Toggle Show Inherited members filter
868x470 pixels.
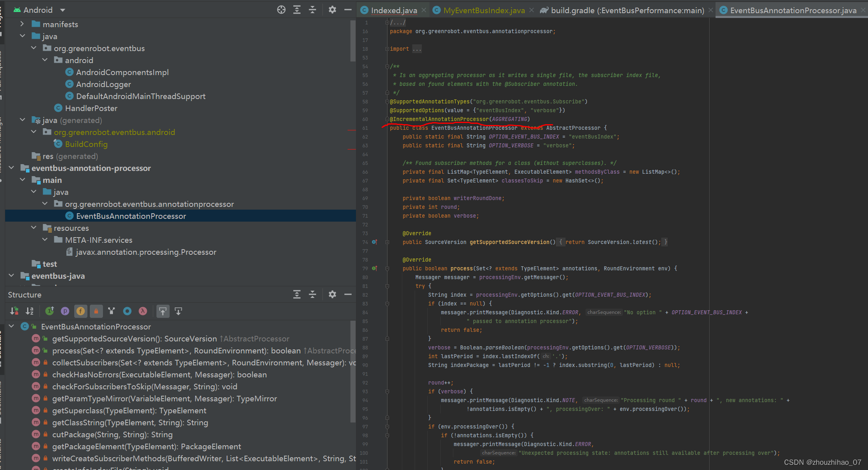point(49,311)
